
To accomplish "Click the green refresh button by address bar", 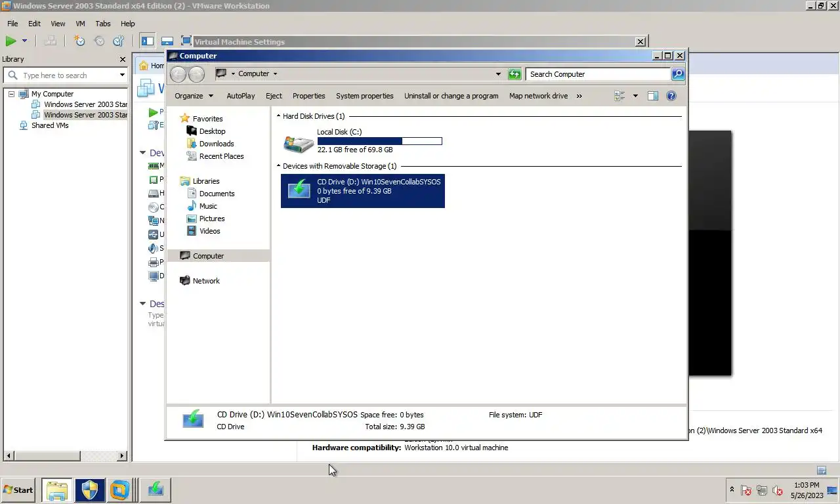I will coord(514,74).
